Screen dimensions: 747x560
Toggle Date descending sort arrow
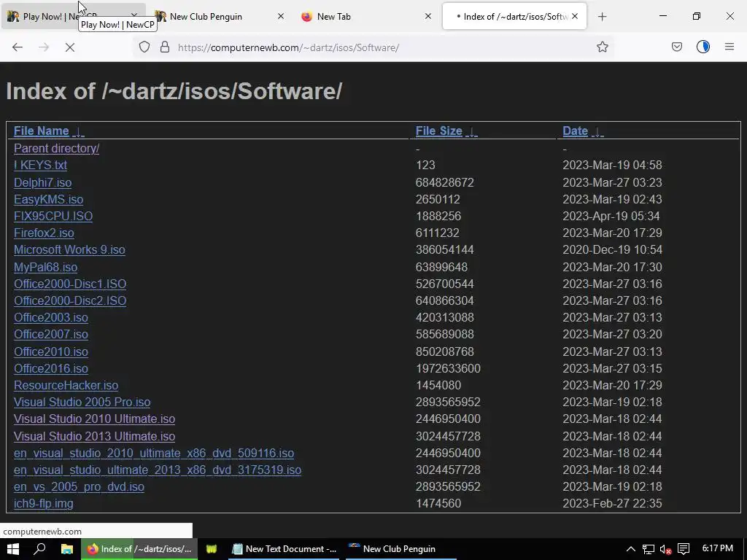pyautogui.click(x=597, y=132)
